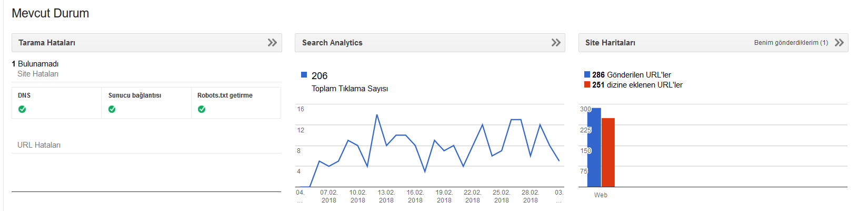Click the Sunucu bağlantısı green check icon

112,109
